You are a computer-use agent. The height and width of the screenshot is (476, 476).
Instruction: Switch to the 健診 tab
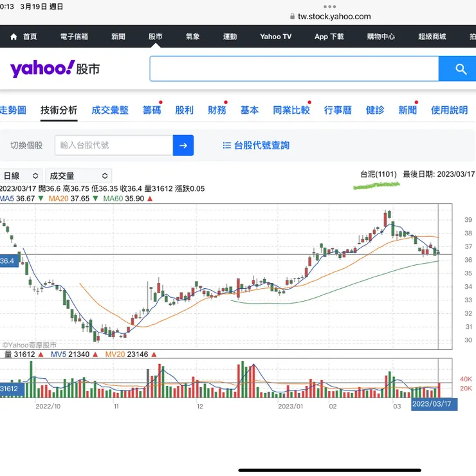(x=375, y=110)
